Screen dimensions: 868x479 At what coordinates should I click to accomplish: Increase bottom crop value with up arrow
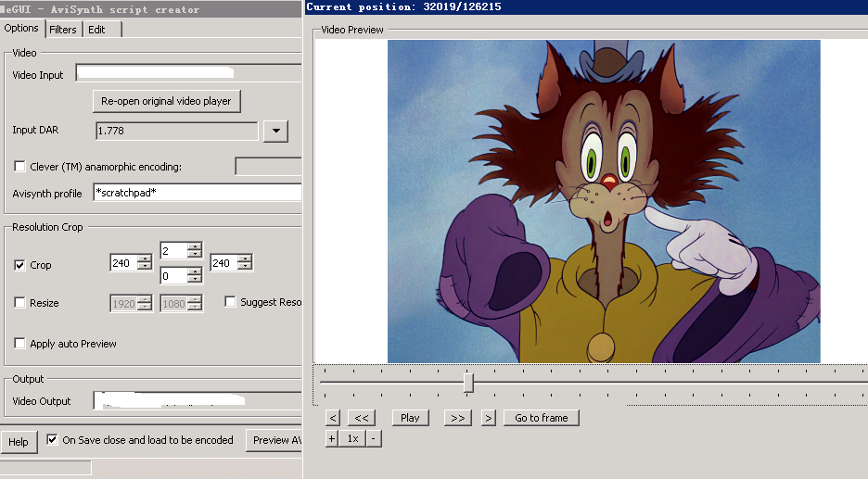click(x=195, y=272)
